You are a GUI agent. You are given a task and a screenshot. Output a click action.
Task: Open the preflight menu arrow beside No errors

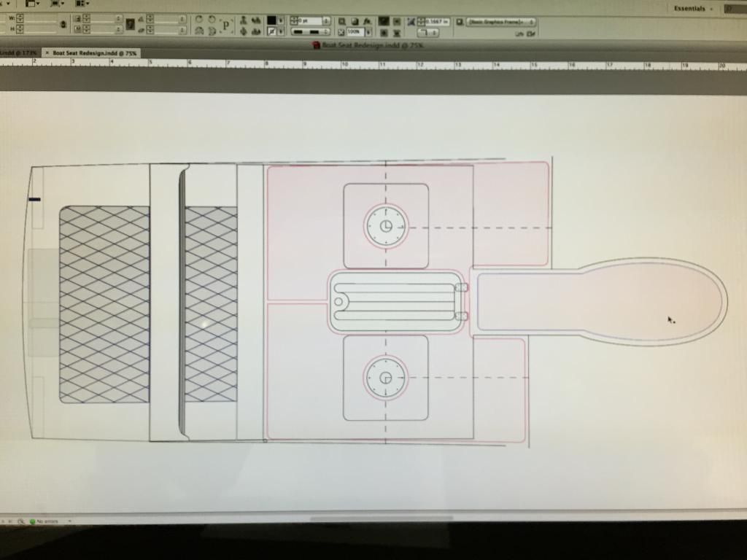pos(69,521)
